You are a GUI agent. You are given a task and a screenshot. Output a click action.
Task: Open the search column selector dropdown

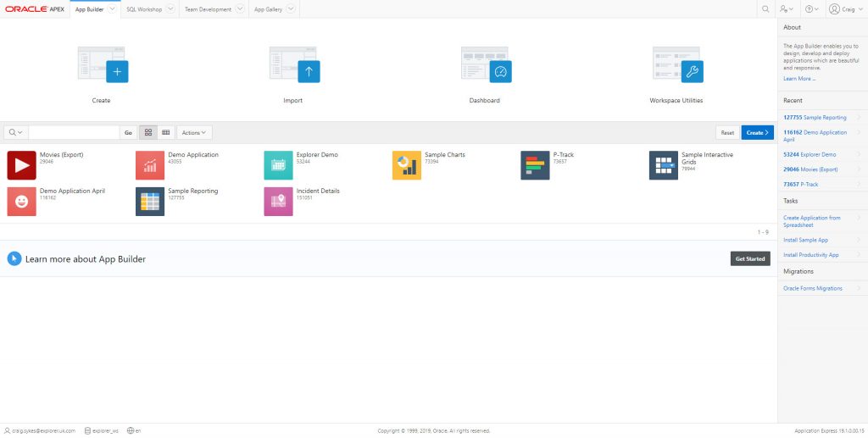click(16, 133)
